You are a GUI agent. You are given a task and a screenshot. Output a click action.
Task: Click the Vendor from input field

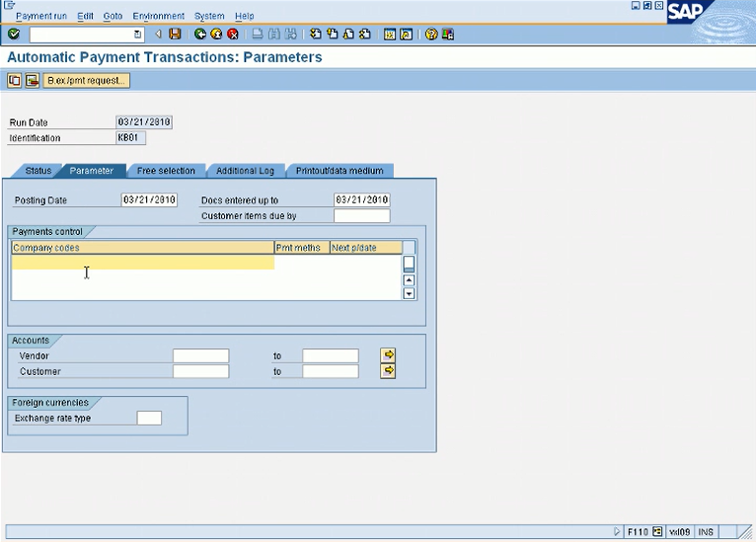click(x=200, y=355)
